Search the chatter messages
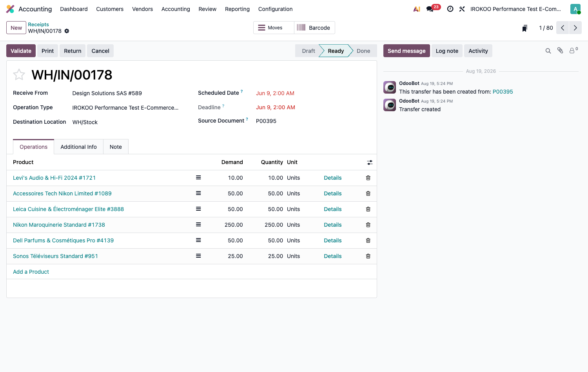The width and height of the screenshot is (588, 372). pyautogui.click(x=548, y=51)
